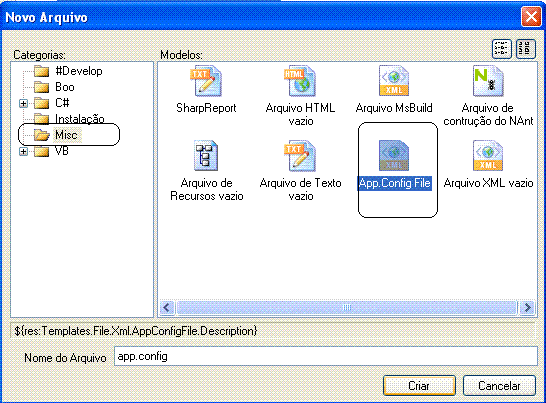Select the Boo category
The width and height of the screenshot is (546, 403).
click(x=54, y=87)
